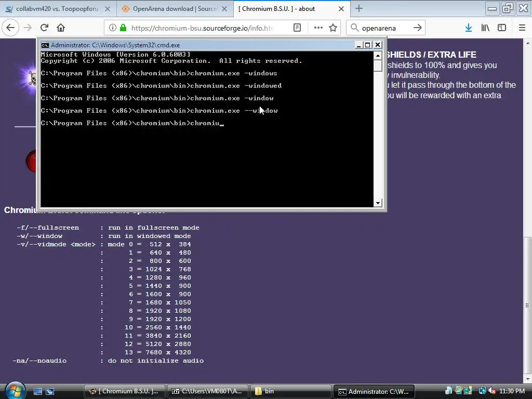The height and width of the screenshot is (399, 532).
Task: Click cmd scrollbar down arrow
Action: (x=378, y=203)
